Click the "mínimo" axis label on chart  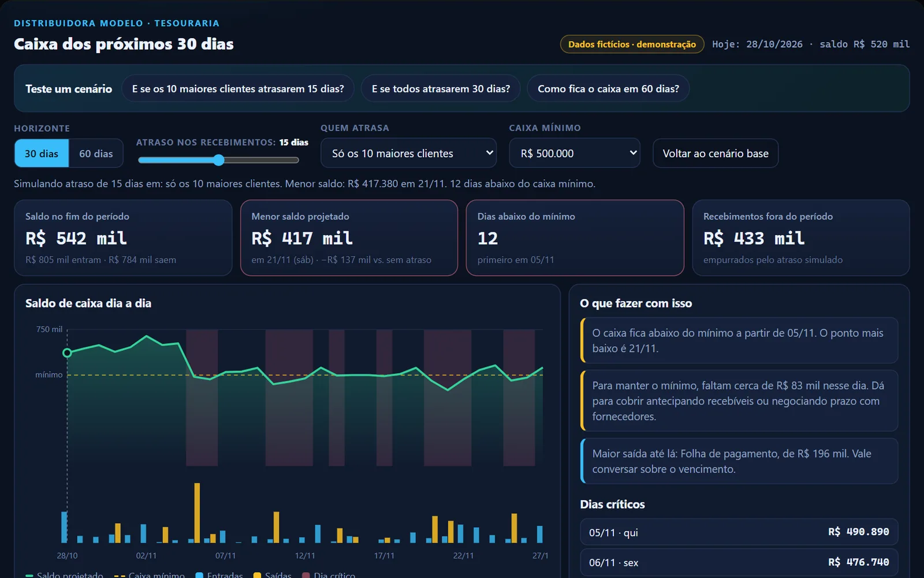coord(49,375)
